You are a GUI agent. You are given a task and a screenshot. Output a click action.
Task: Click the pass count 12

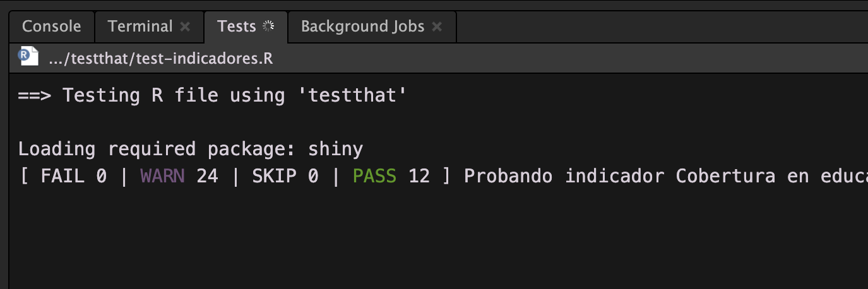419,176
